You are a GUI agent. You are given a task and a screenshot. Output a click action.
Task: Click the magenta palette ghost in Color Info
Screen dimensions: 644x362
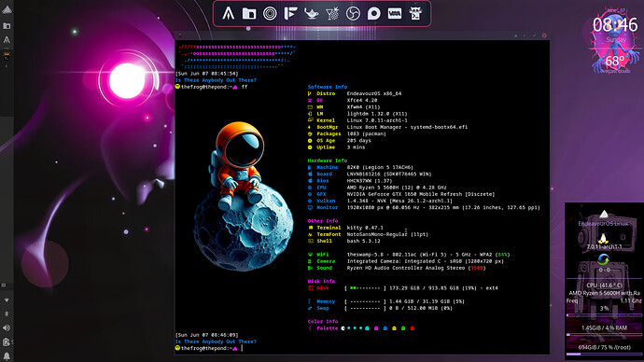[376, 328]
